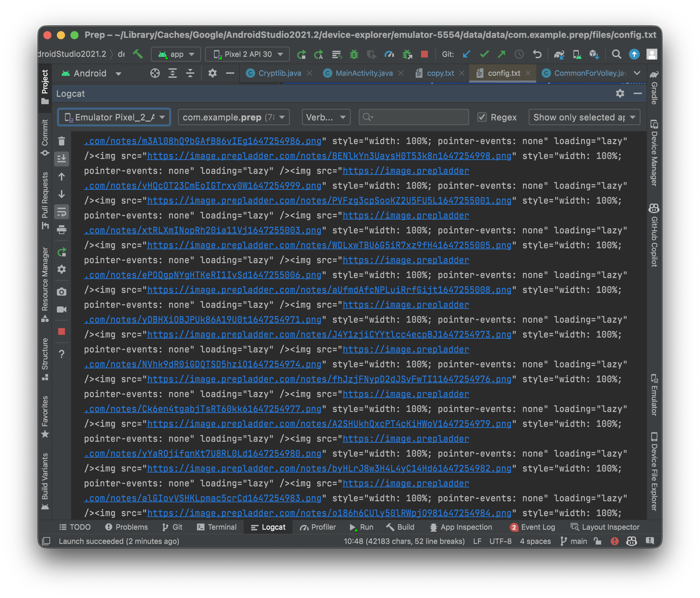Image resolution: width=700 pixels, height=598 pixels.
Task: Show hidden editor tabs chevron
Action: [x=637, y=73]
